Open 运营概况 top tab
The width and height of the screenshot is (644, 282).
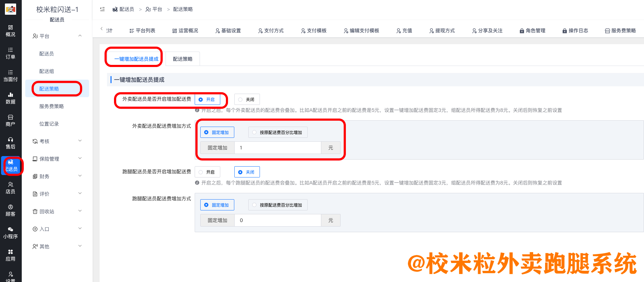(185, 31)
